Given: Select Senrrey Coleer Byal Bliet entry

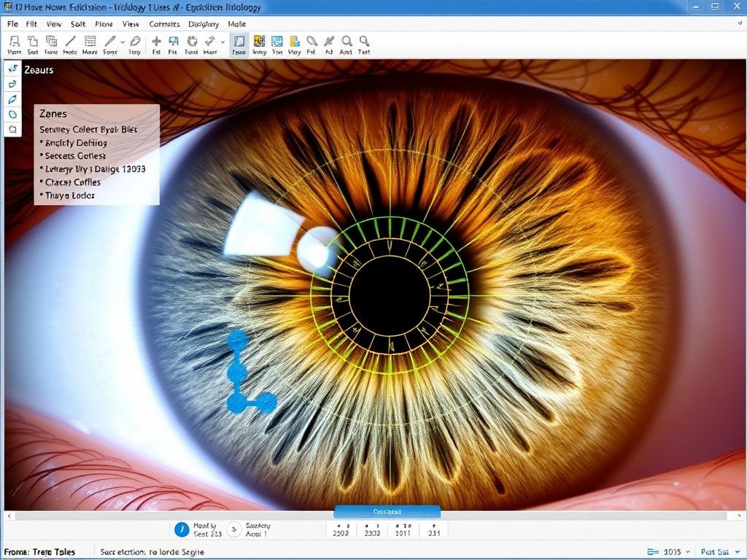Looking at the screenshot, I should coord(88,130).
